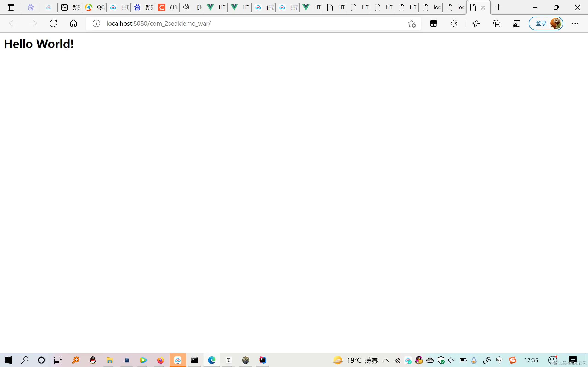Click the 登录 profile button
This screenshot has height=367, width=588.
546,24
